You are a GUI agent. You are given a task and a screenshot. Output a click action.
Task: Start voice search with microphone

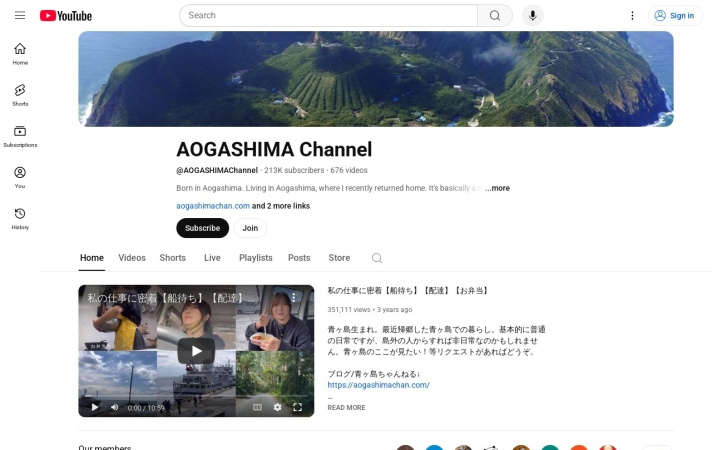click(533, 15)
